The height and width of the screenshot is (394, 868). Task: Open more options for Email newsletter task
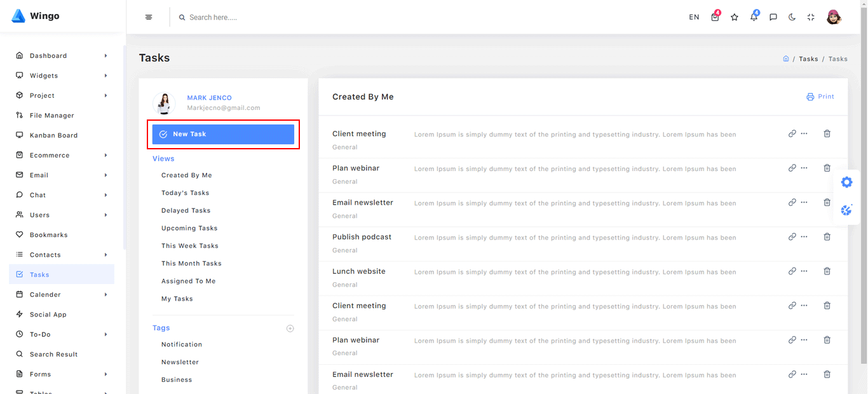tap(804, 203)
